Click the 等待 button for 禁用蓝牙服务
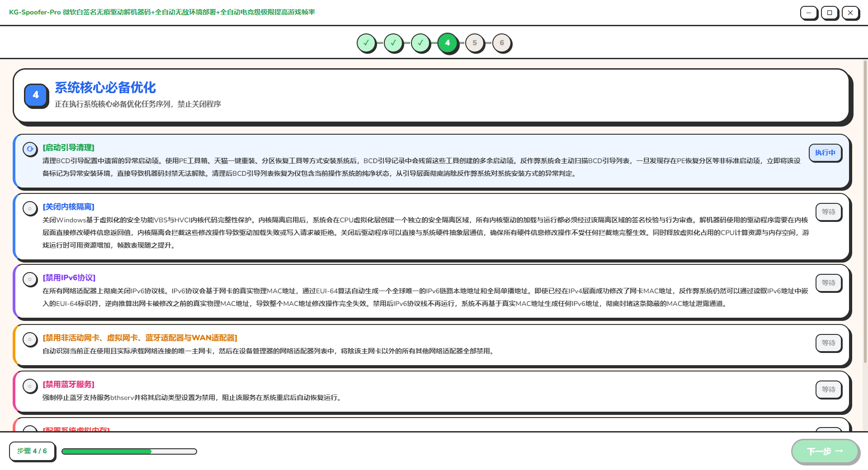This screenshot has height=470, width=868. click(x=828, y=389)
